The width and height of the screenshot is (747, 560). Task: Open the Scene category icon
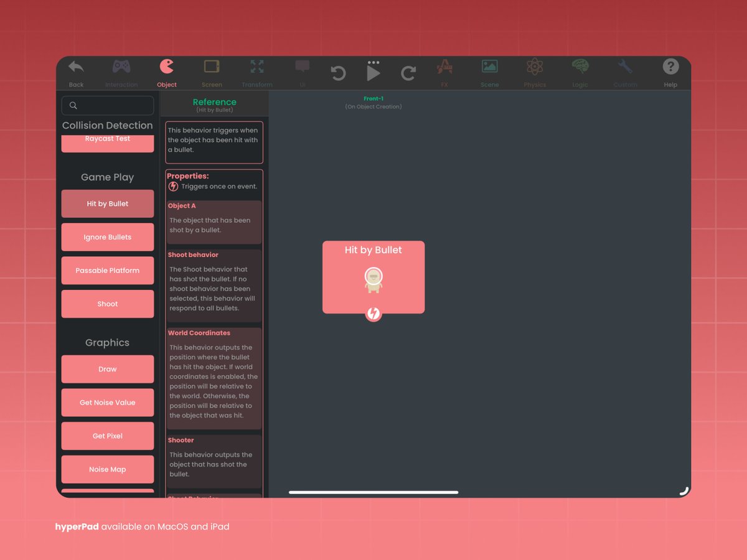[x=490, y=67]
